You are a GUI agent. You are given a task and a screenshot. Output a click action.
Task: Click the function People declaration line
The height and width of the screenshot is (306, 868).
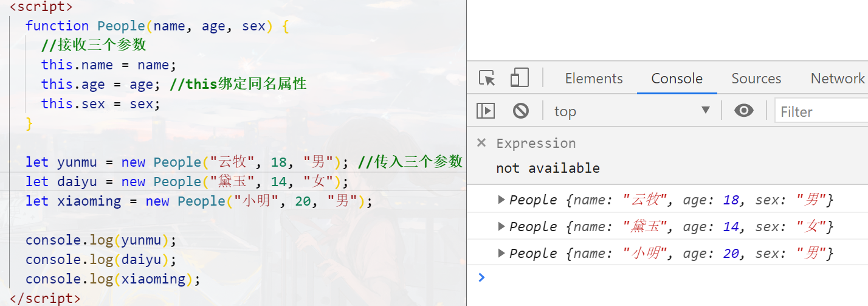(157, 26)
